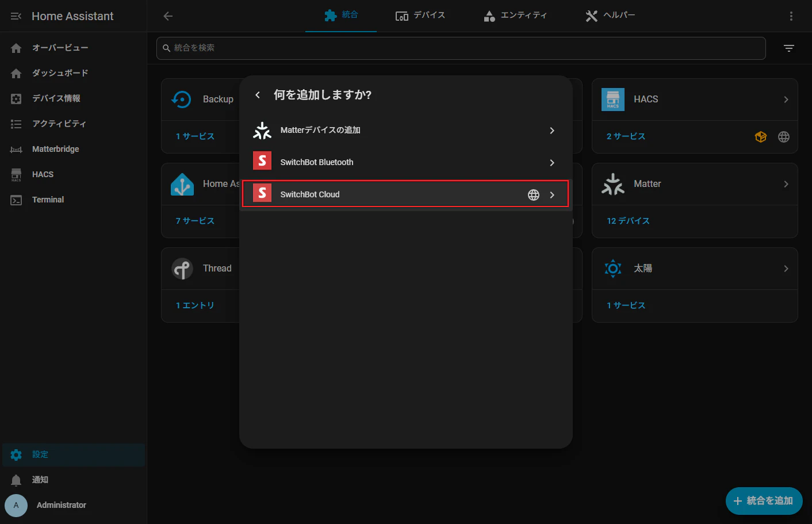Open the 1 エントリ link
This screenshot has width=812, height=524.
195,305
